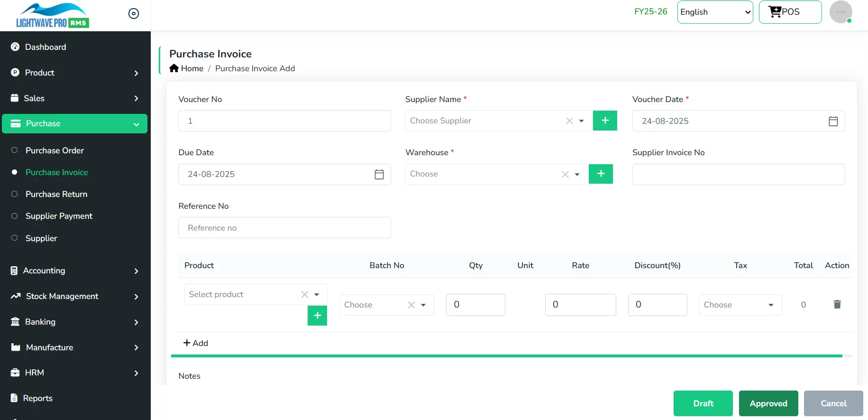Click the add warehouse plus button

[x=601, y=174]
